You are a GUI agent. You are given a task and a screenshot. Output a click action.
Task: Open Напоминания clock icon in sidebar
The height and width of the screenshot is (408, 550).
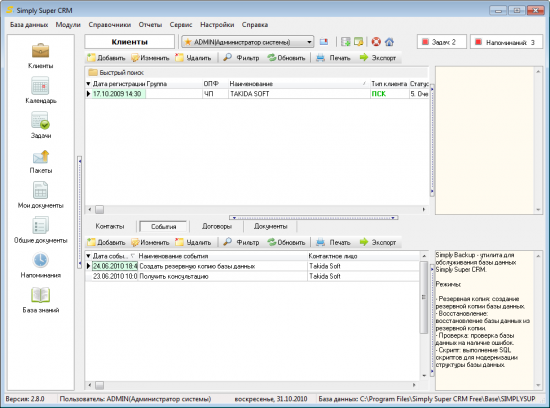tap(41, 260)
